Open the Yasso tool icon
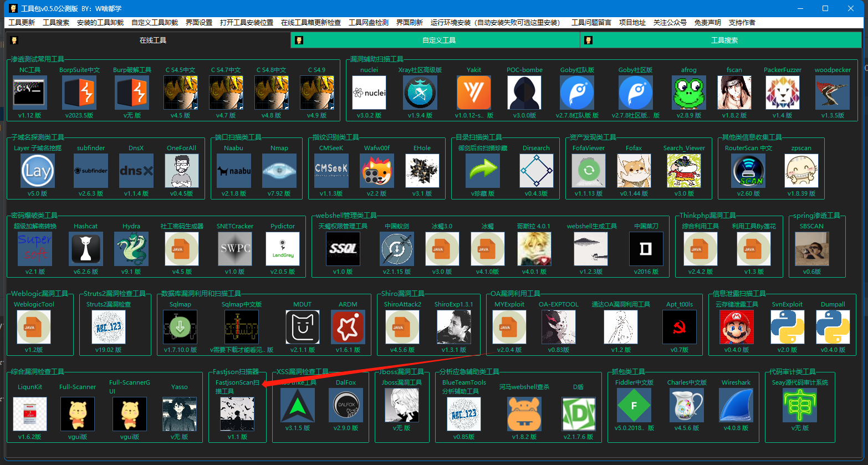This screenshot has width=868, height=465. [180, 414]
